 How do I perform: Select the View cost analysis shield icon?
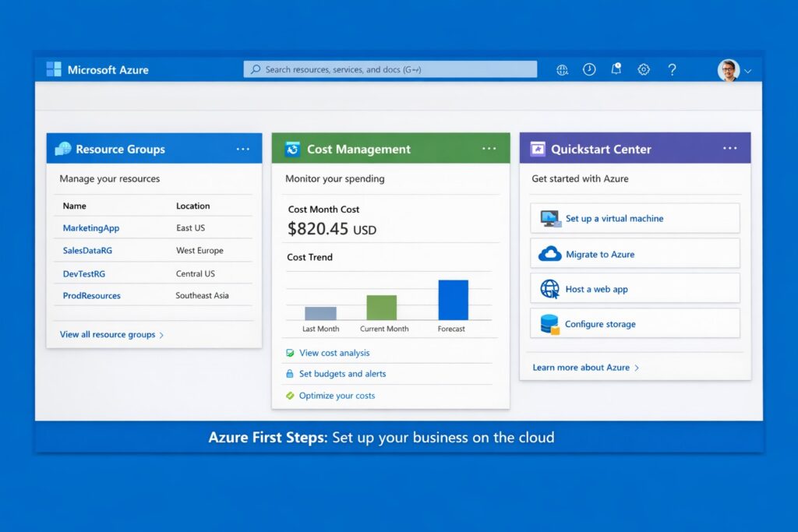289,353
